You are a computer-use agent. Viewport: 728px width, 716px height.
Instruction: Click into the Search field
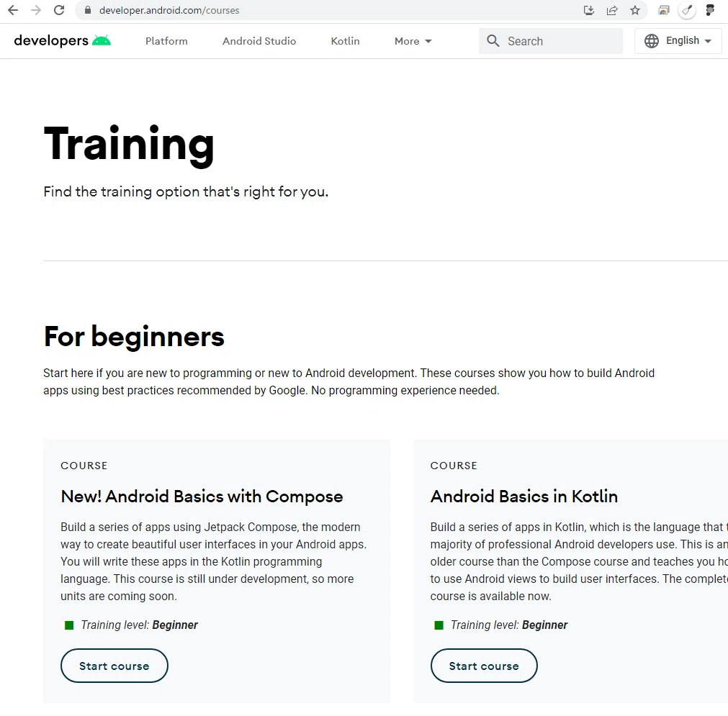pyautogui.click(x=551, y=41)
